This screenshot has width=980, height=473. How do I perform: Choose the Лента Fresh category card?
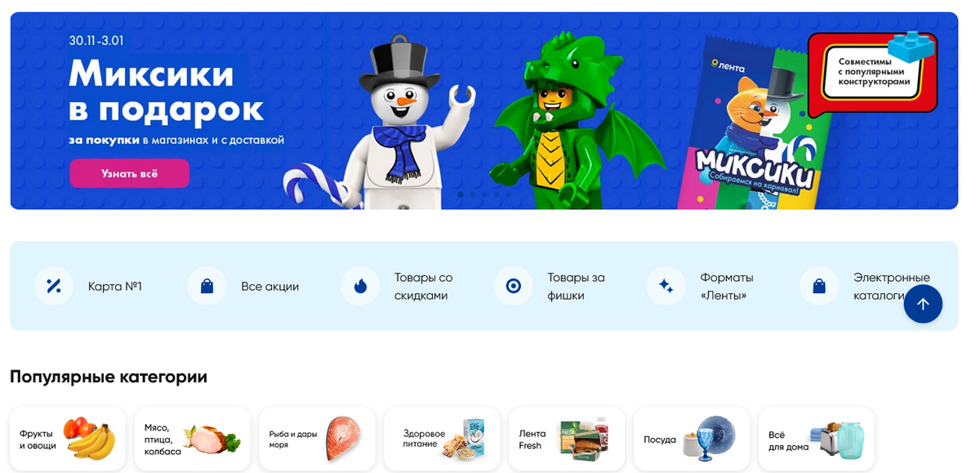point(567,440)
